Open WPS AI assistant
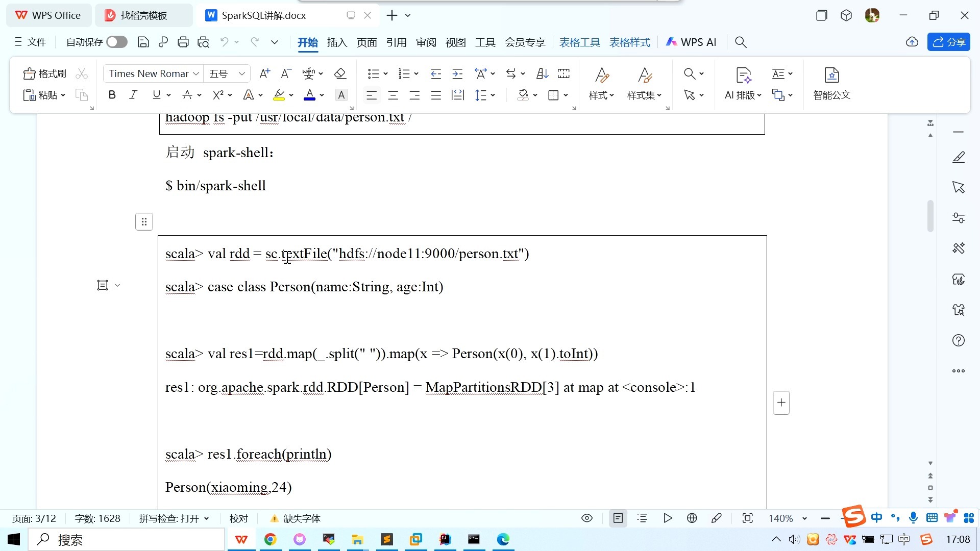The width and height of the screenshot is (980, 551). click(x=691, y=42)
